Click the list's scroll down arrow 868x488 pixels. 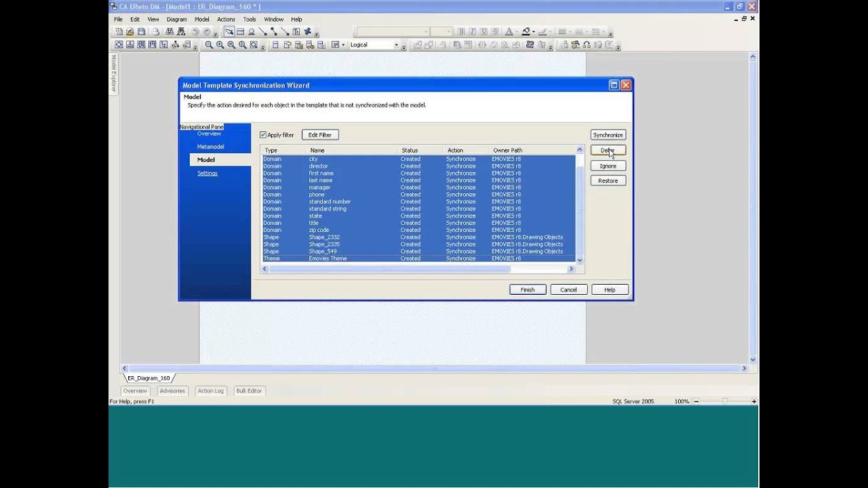coord(579,260)
